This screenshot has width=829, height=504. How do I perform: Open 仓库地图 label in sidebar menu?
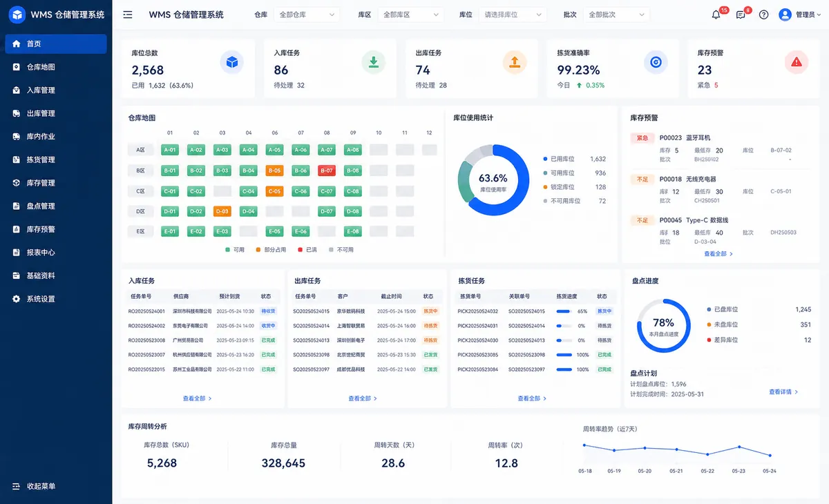41,67
